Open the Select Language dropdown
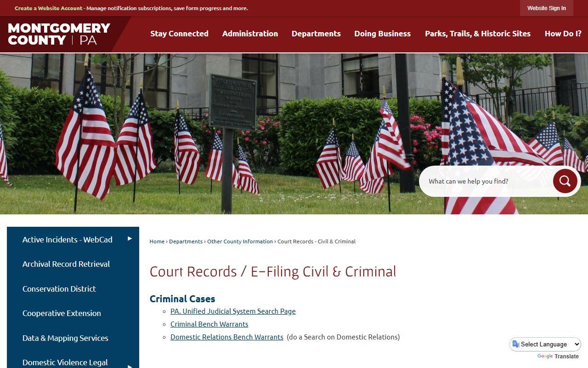This screenshot has height=368, width=588. pyautogui.click(x=545, y=344)
